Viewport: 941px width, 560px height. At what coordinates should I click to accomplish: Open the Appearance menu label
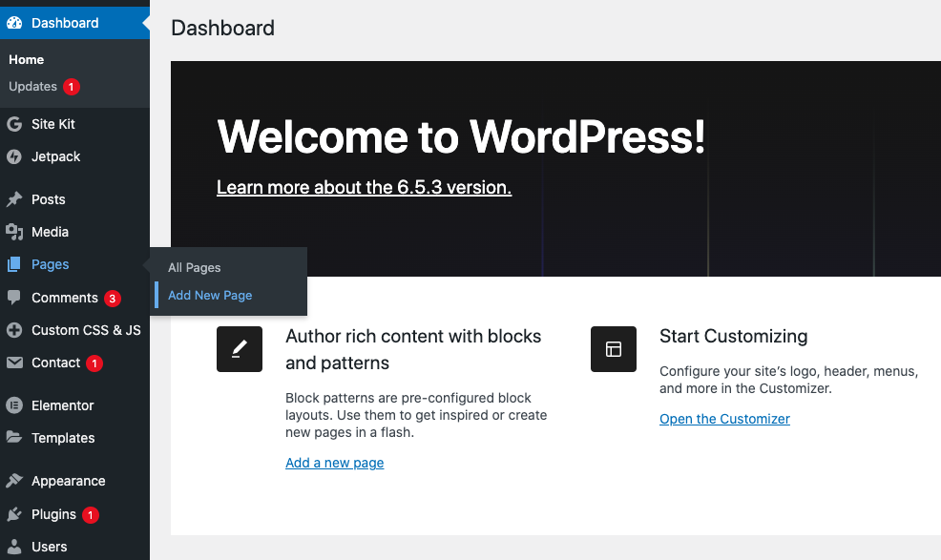pyautogui.click(x=69, y=481)
